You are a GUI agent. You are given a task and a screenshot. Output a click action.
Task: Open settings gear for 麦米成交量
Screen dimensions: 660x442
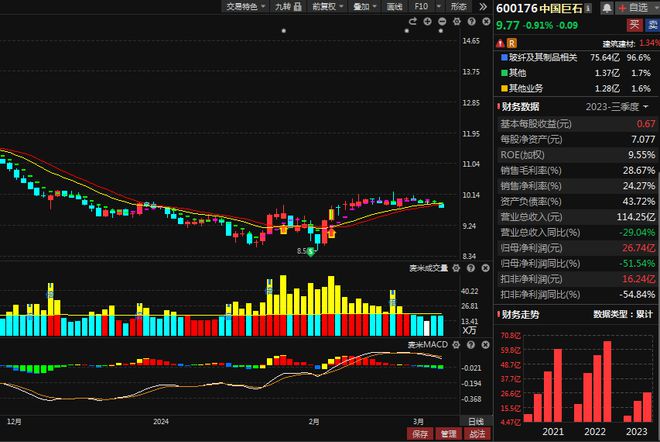pyautogui.click(x=456, y=268)
